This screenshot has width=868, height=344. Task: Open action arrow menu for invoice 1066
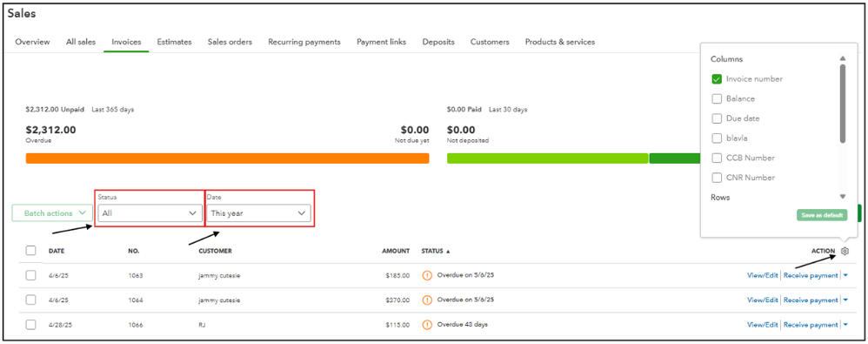[x=846, y=325]
